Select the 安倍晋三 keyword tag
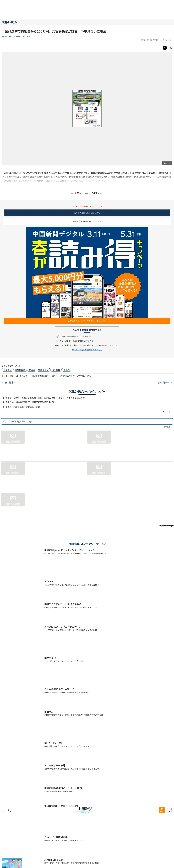This screenshot has height=868, width=174. [x=7, y=370]
